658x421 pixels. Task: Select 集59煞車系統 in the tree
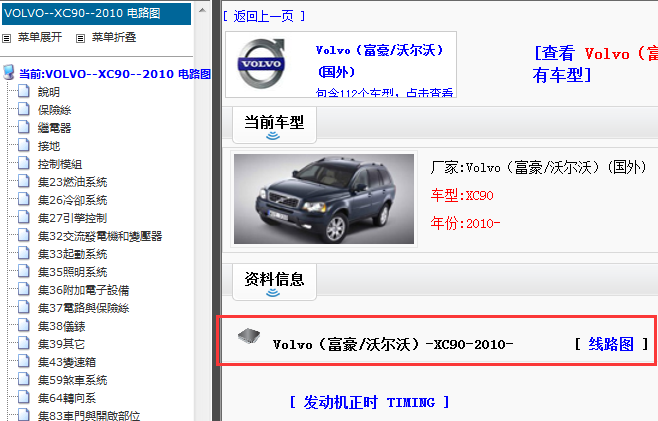(73, 380)
